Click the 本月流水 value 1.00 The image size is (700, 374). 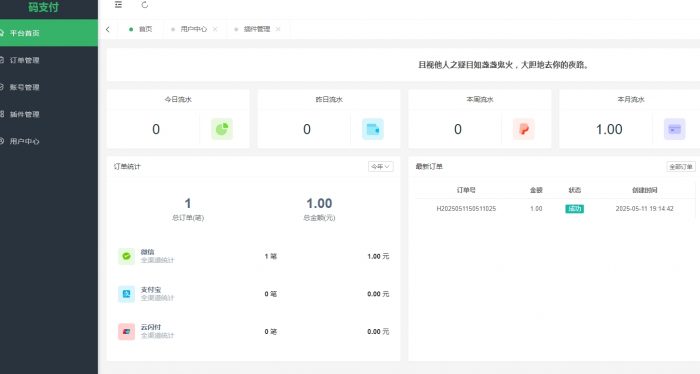click(x=609, y=129)
